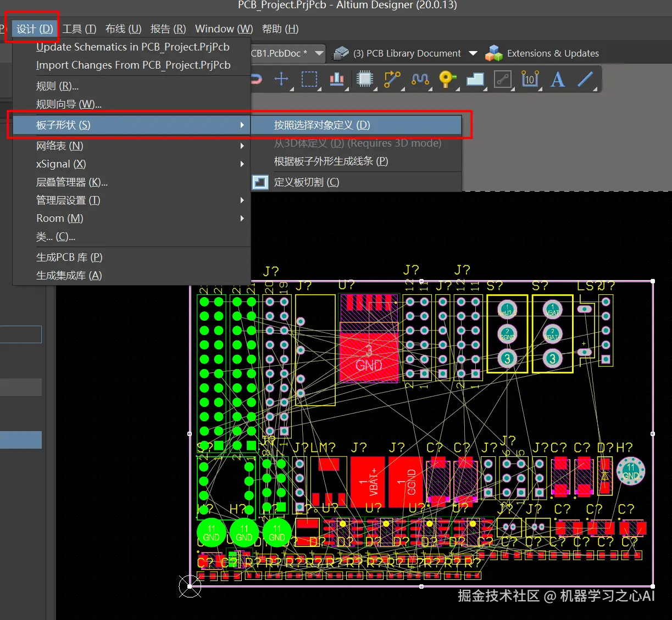Image resolution: width=672 pixels, height=620 pixels.
Task: Select the dashed rectangle selection tool
Action: point(309,79)
